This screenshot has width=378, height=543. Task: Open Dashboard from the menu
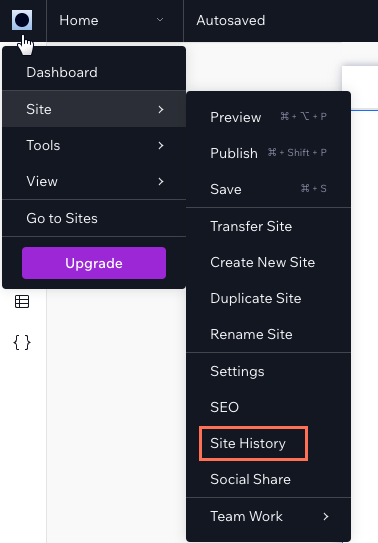pyautogui.click(x=94, y=72)
